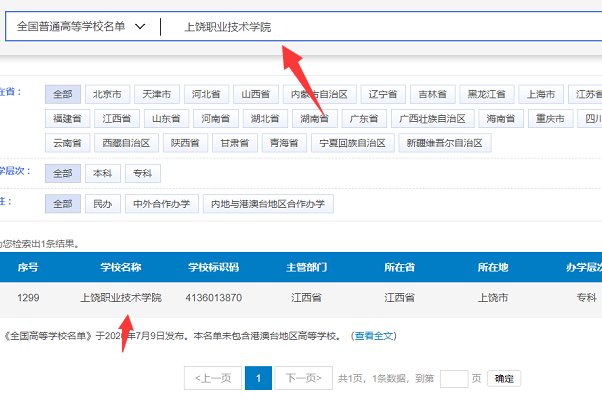Choose the 云南省 province filter
The height and width of the screenshot is (399, 602).
pos(68,143)
